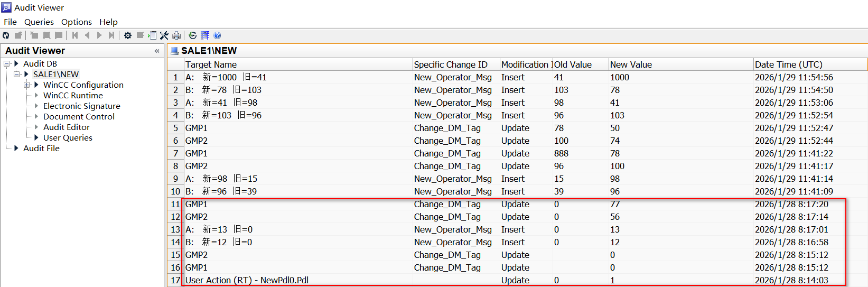
Task: Collapse the SALE1\NEW tree node
Action: click(17, 75)
